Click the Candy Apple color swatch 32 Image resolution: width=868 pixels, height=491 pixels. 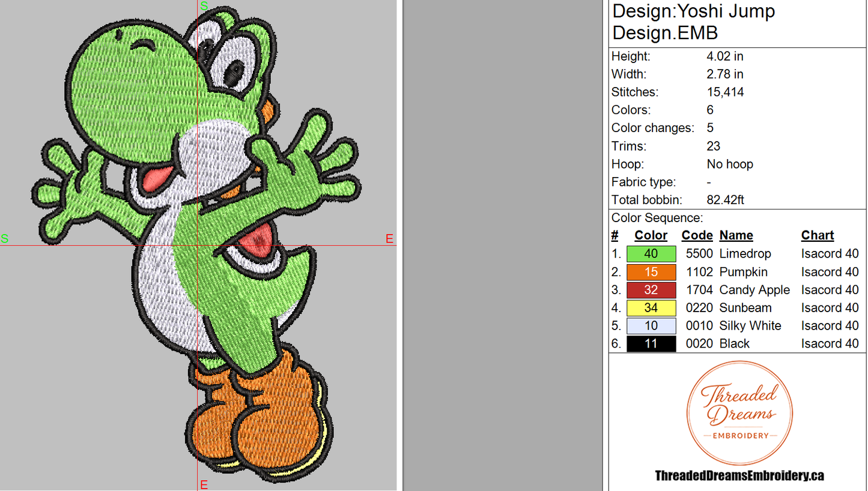pyautogui.click(x=651, y=290)
